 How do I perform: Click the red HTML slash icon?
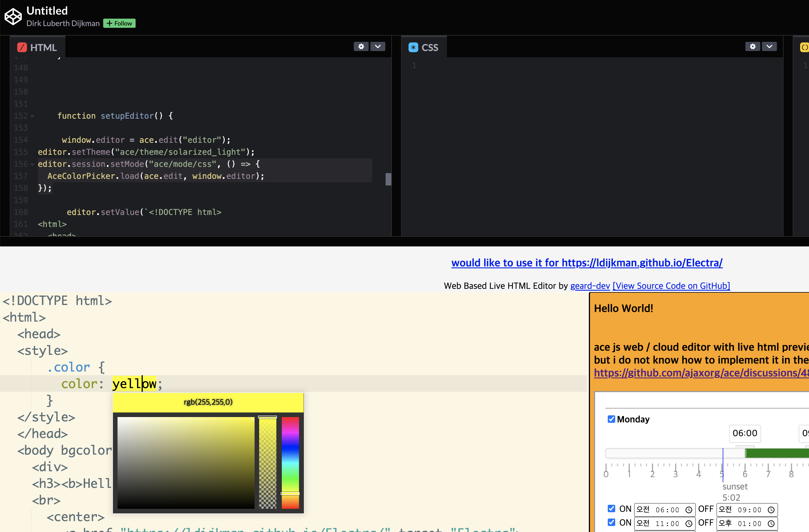tap(22, 47)
